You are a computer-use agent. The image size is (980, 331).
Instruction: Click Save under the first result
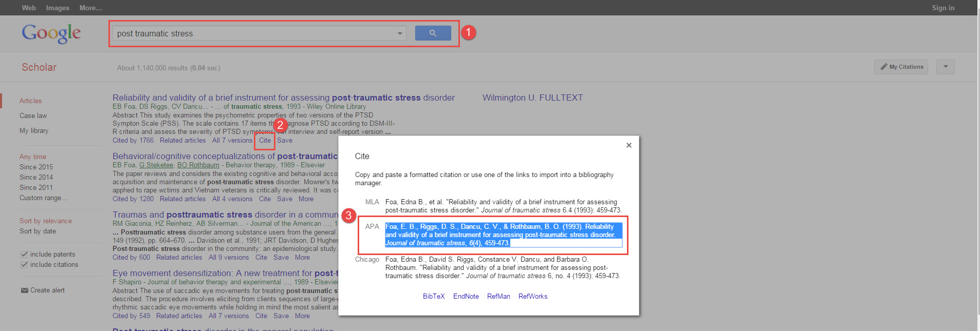(x=285, y=140)
